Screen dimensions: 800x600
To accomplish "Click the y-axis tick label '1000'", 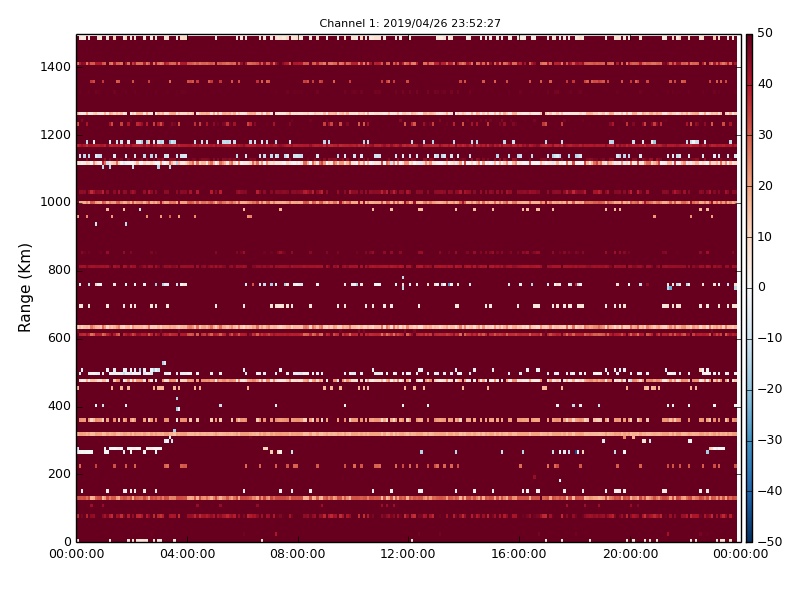I will click(x=55, y=202).
